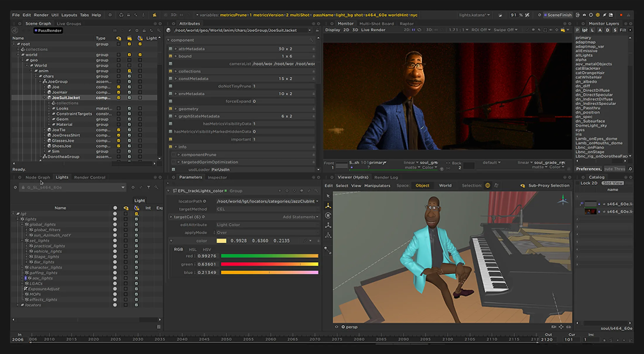The image size is (644, 354).
Task: Collapse the info attribute group
Action: [x=176, y=147]
